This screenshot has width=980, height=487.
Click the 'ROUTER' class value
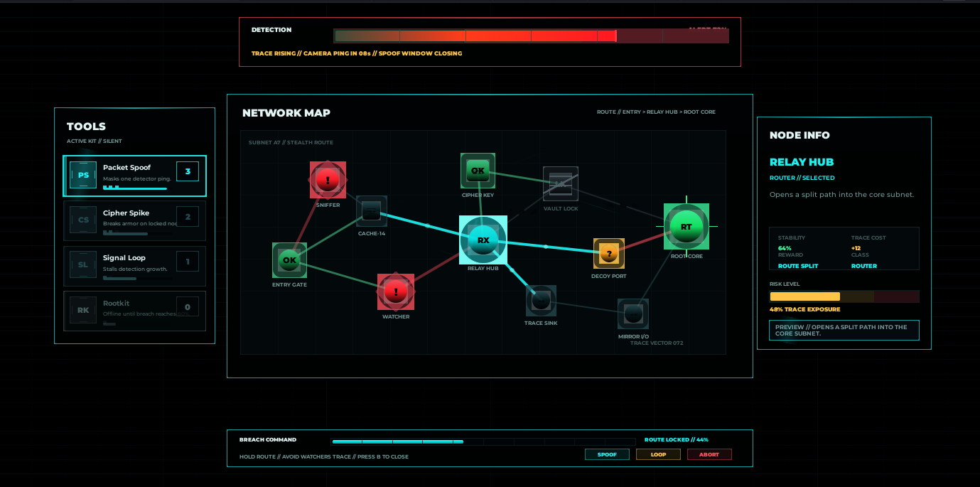click(864, 266)
